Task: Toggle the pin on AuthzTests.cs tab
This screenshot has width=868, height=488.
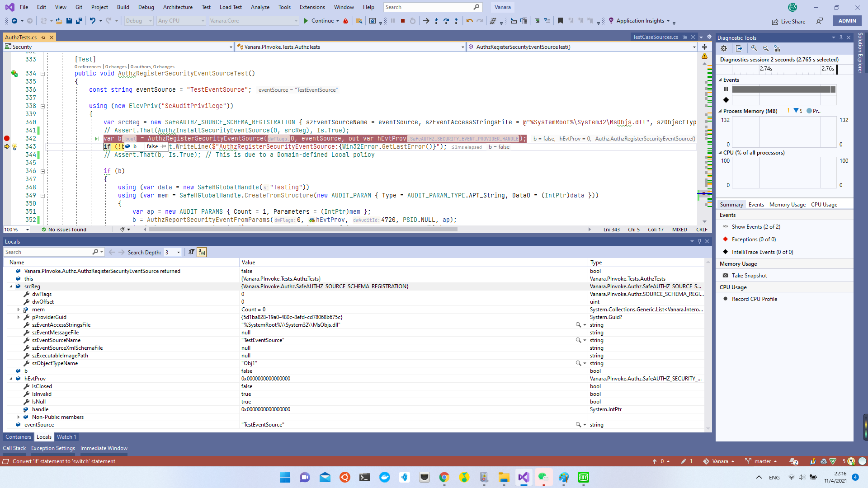Action: (x=43, y=38)
